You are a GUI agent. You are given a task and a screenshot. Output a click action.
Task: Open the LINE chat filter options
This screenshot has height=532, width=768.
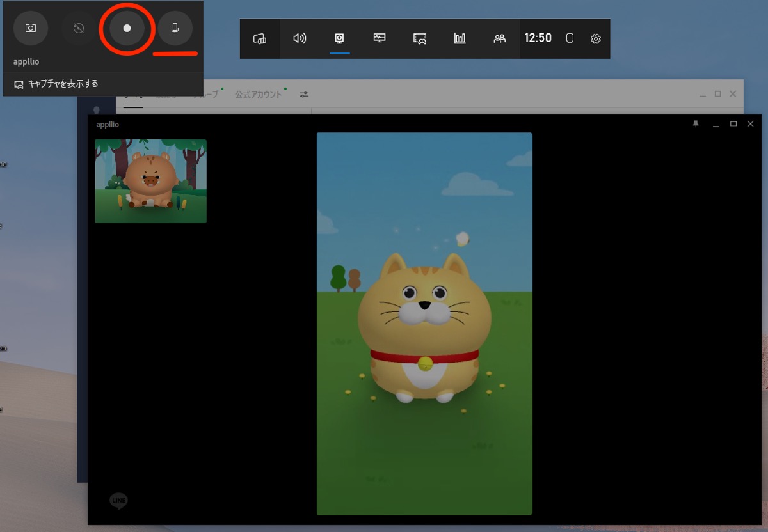point(303,94)
